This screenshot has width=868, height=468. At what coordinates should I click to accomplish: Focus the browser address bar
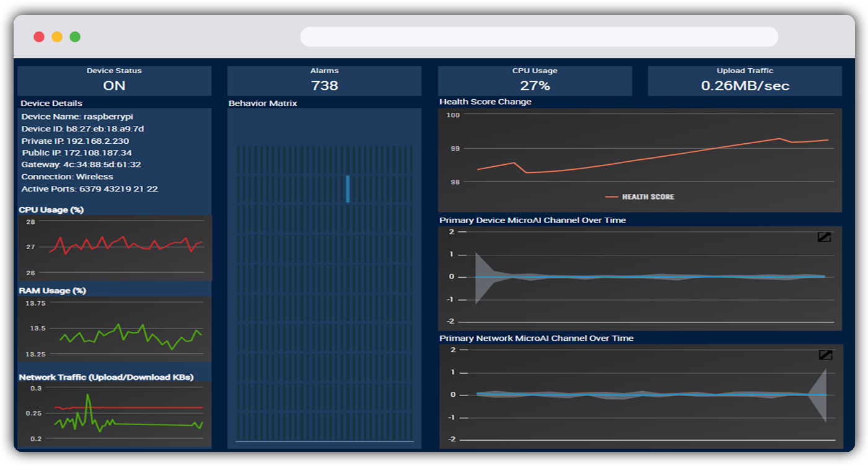pos(539,37)
